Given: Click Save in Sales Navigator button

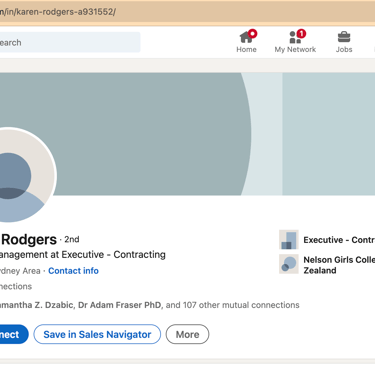Looking at the screenshot, I should pyautogui.click(x=97, y=334).
